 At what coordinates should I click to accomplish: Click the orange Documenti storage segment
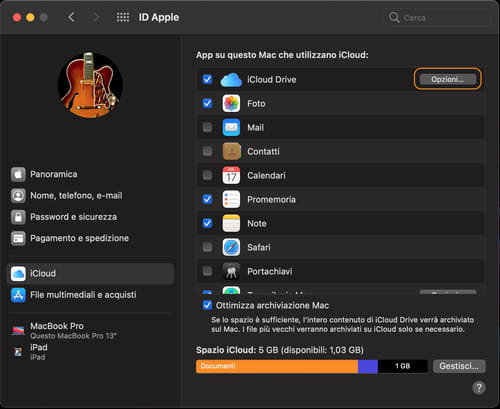coord(277,366)
